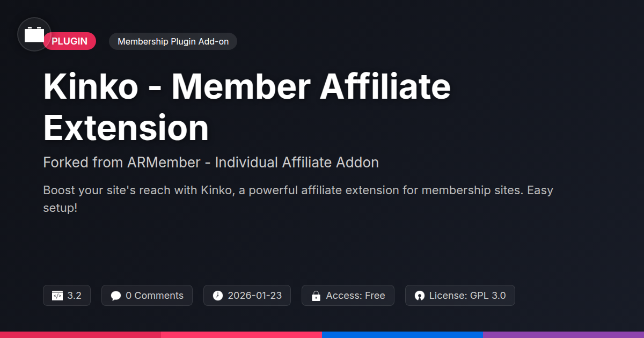Click the crimson color bar segment
This screenshot has width=644, height=338.
click(80, 334)
